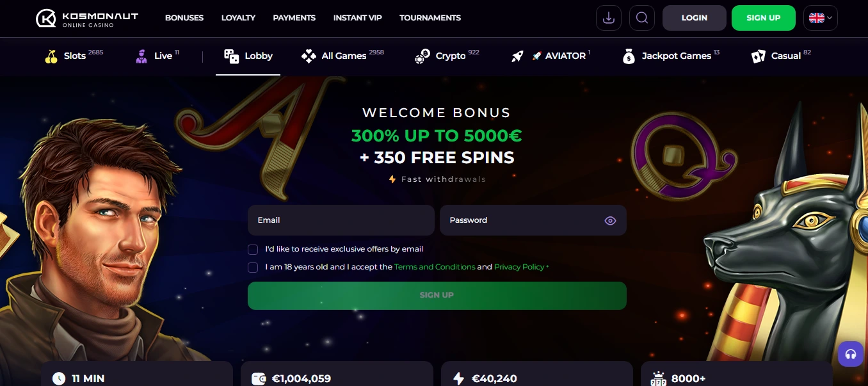The height and width of the screenshot is (386, 868).
Task: Switch to the Lobby tab
Action: 248,56
